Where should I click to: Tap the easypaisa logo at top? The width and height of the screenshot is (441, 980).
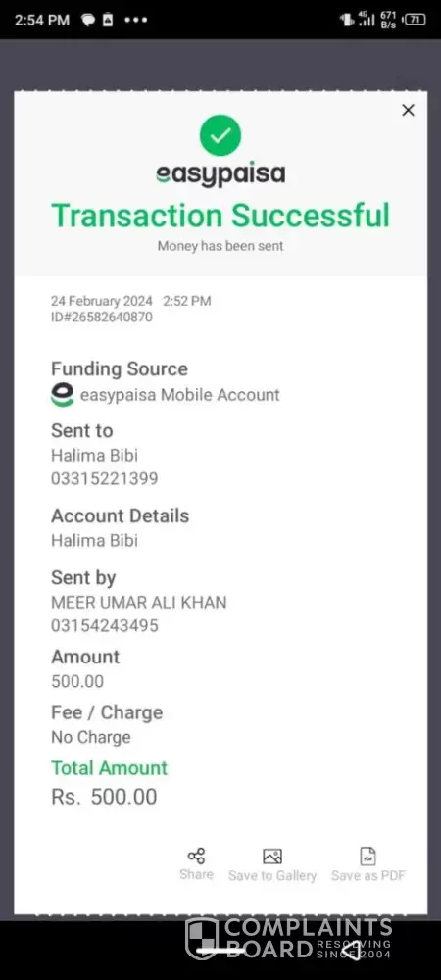point(220,175)
